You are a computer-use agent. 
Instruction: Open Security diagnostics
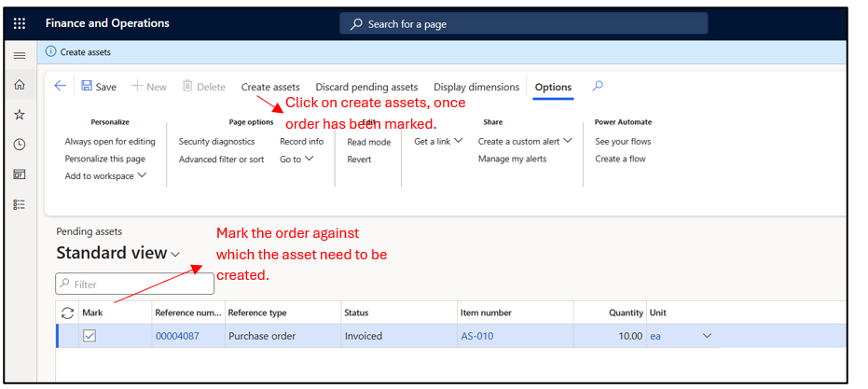tap(216, 141)
